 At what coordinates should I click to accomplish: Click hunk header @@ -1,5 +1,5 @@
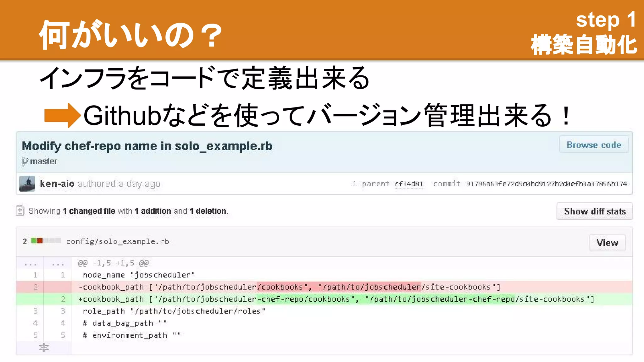point(113,263)
